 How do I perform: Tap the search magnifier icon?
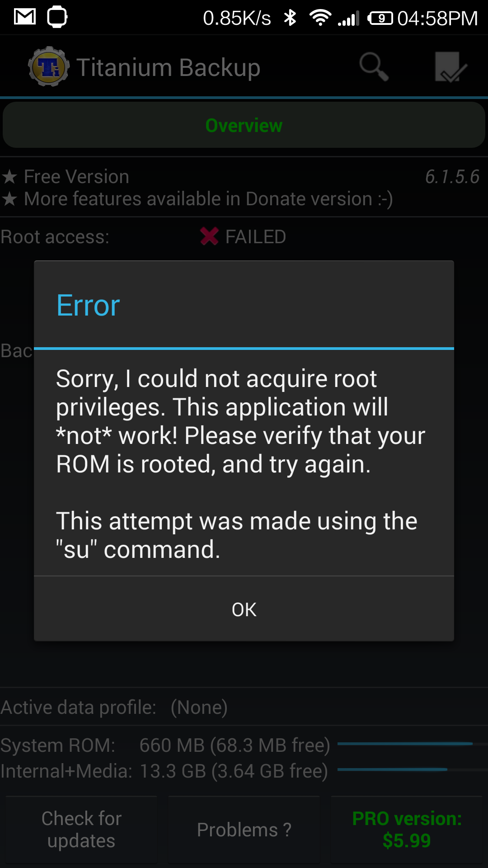point(374,67)
